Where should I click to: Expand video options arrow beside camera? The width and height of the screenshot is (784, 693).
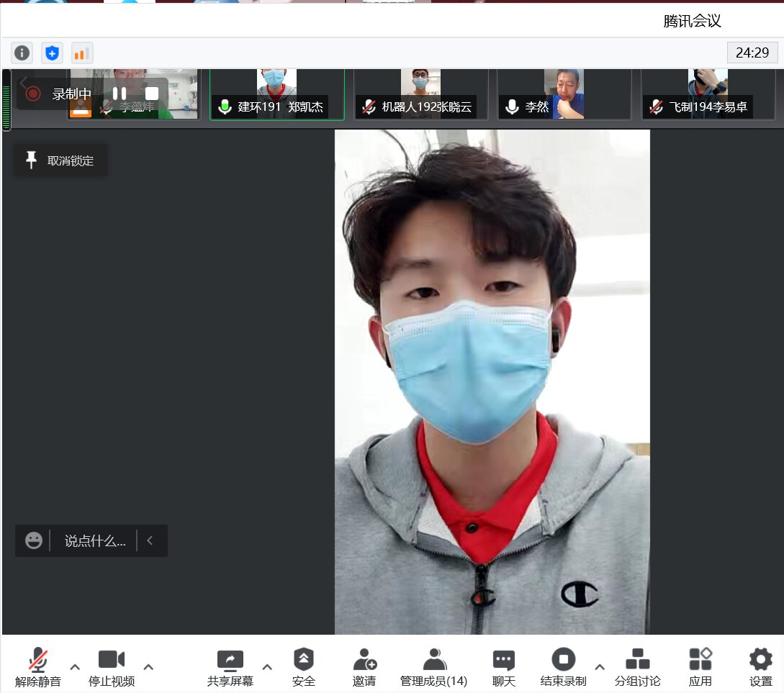click(x=148, y=666)
